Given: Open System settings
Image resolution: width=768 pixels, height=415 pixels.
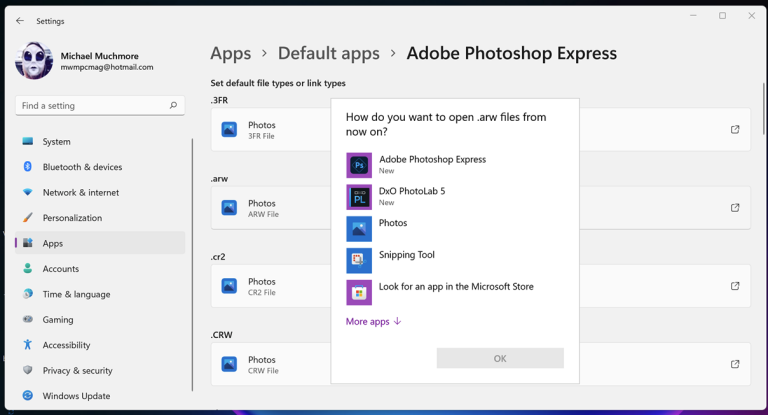Looking at the screenshot, I should (100, 142).
